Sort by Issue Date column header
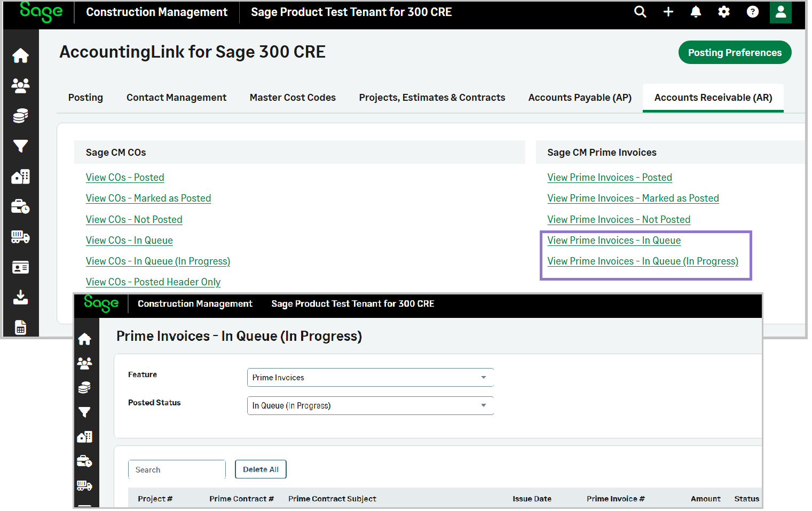 click(x=532, y=499)
